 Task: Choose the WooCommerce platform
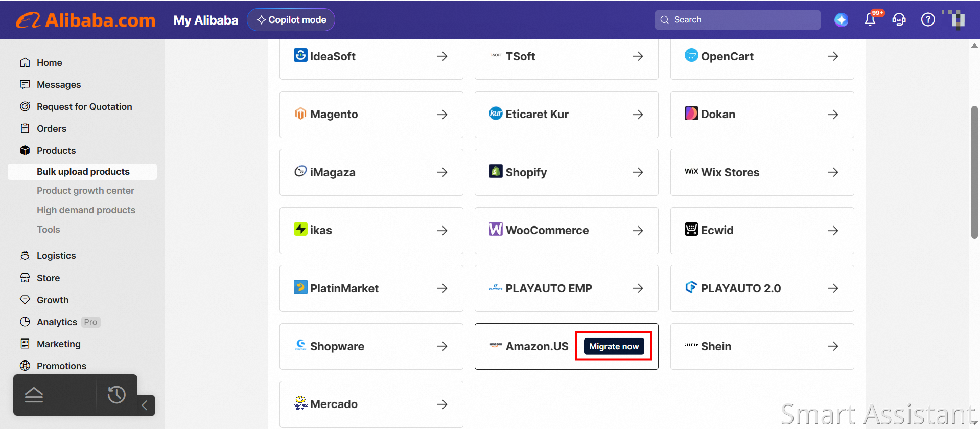(x=566, y=231)
